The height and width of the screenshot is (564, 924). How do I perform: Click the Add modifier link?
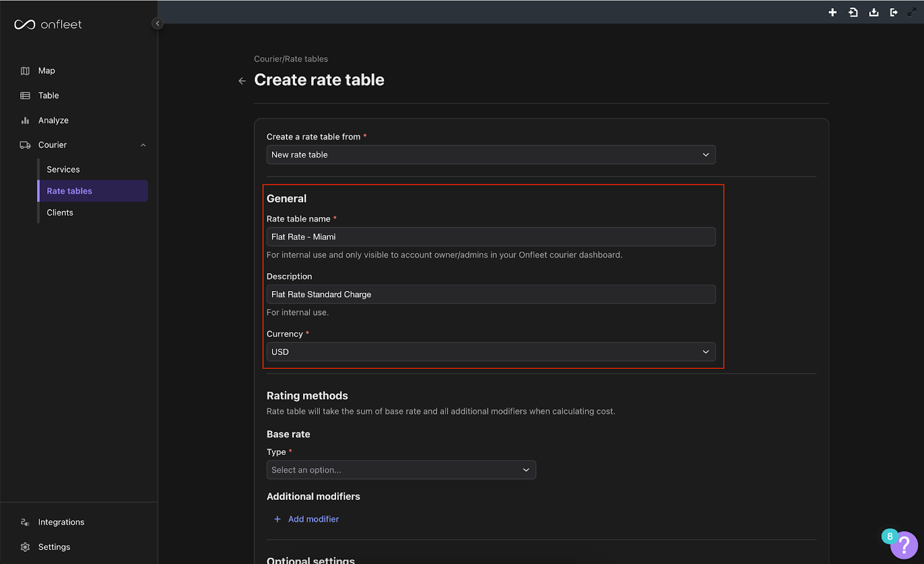click(314, 519)
